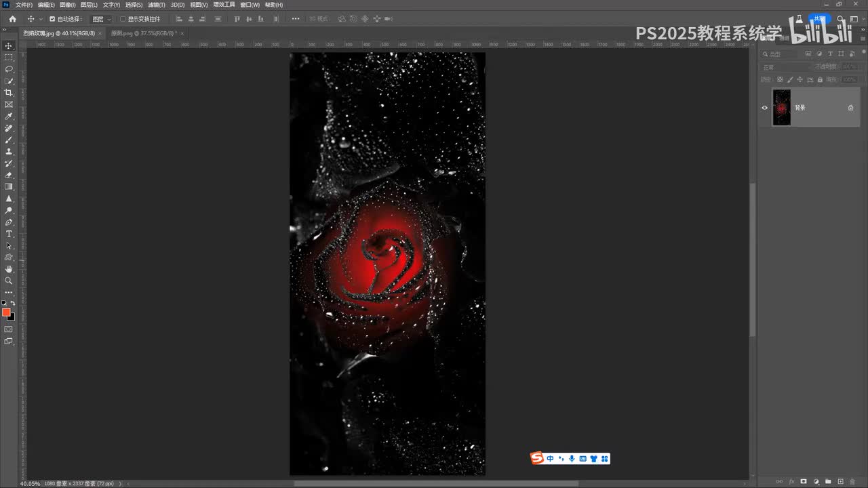Toggle the smart object layer filter
Screen dimensions: 868x488
(852, 54)
